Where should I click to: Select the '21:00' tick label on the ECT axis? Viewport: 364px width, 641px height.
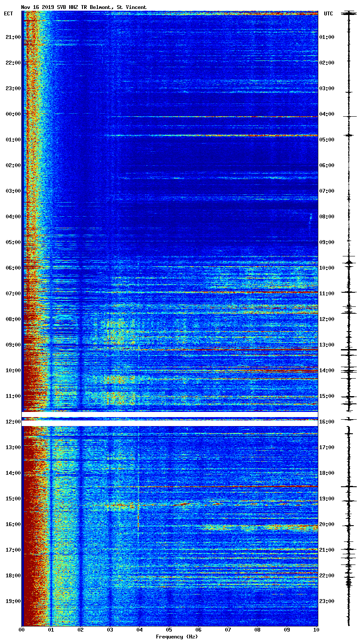13,37
